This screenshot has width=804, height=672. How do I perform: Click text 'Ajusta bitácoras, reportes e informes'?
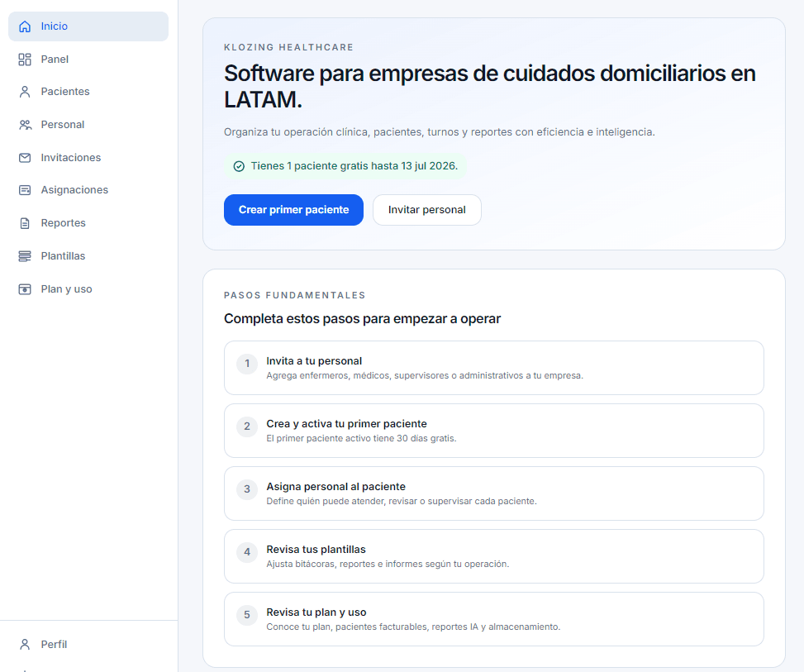(x=388, y=565)
